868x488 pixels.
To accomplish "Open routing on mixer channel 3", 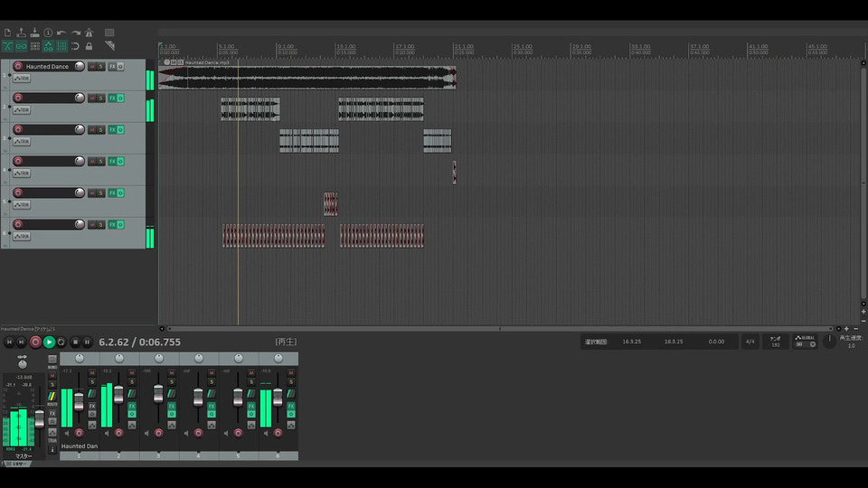I will (172, 393).
